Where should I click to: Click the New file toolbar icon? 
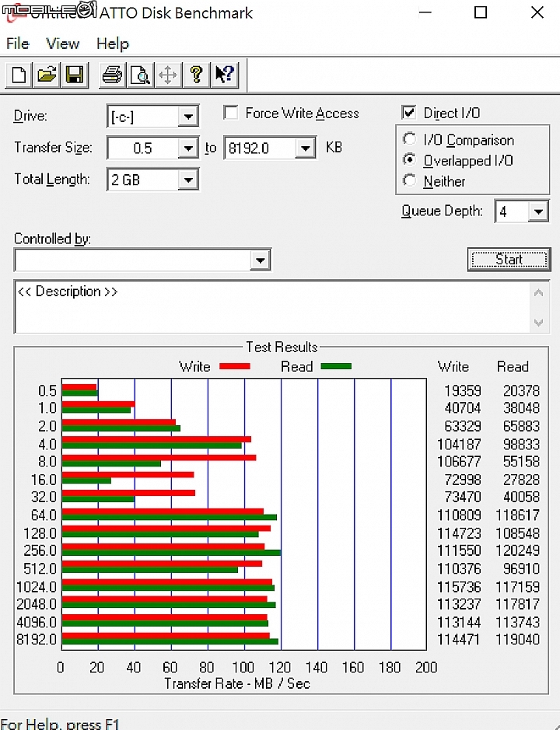coord(19,75)
